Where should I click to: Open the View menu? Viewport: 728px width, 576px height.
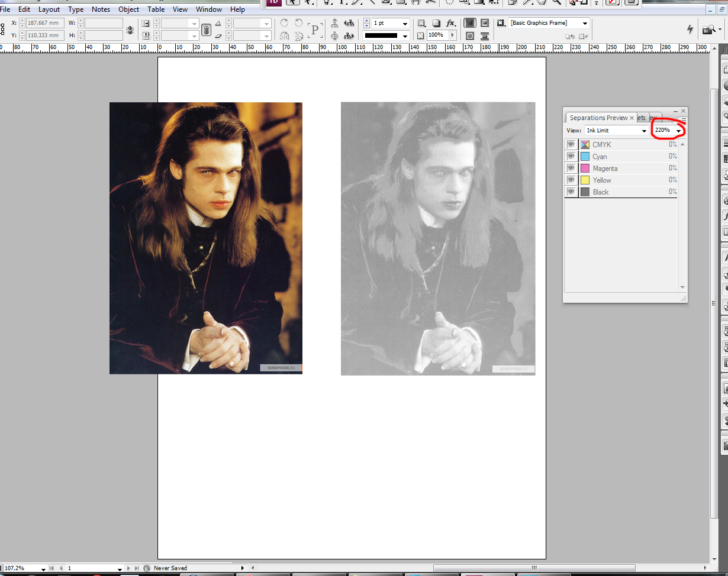(181, 9)
